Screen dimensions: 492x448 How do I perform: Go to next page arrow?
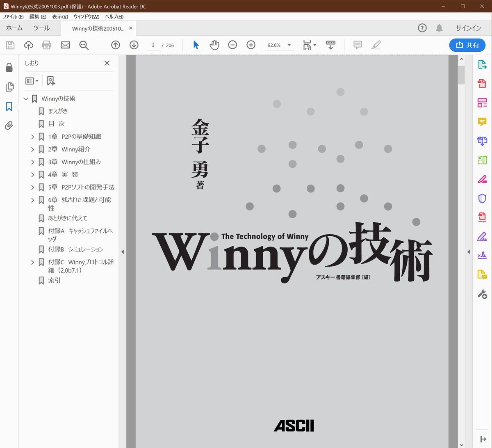pos(134,45)
